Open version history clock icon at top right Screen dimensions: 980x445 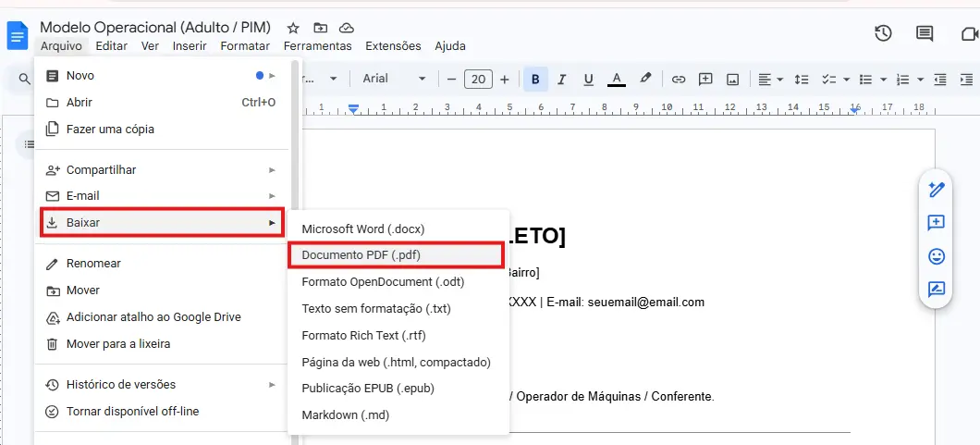[883, 33]
